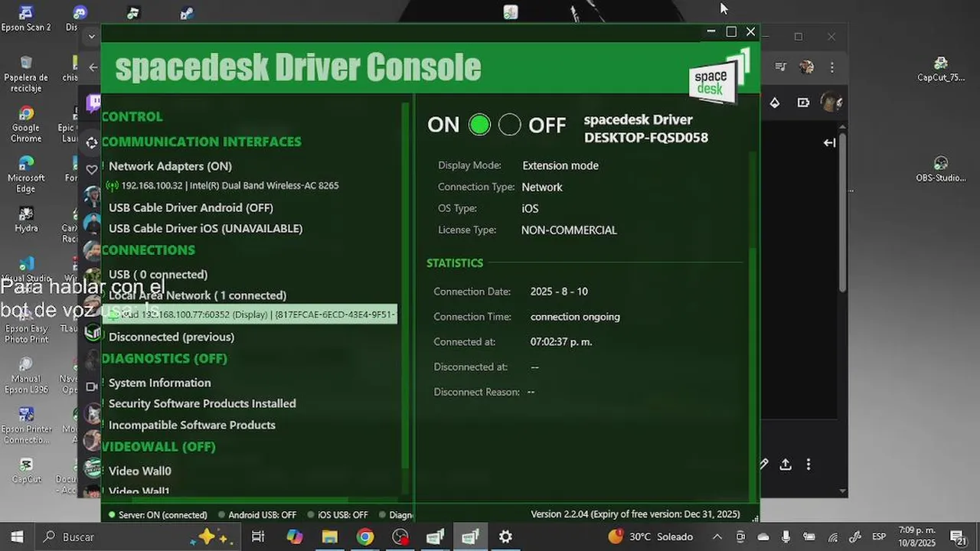980x551 pixels.
Task: Select the OFF radio button
Action: click(509, 125)
